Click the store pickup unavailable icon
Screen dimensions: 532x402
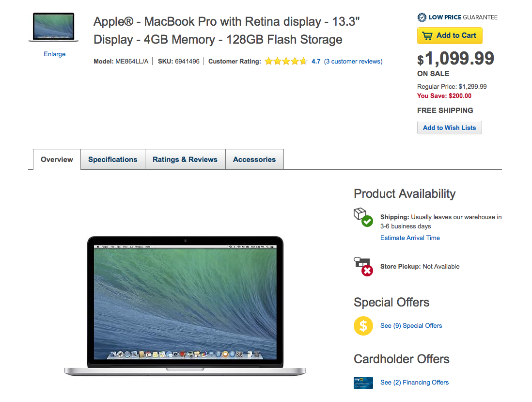tap(363, 267)
